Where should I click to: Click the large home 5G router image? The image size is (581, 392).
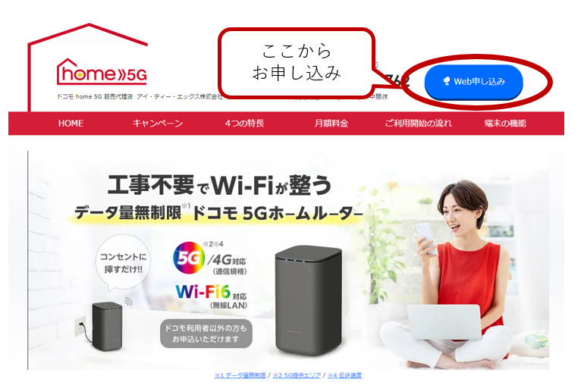(308, 300)
